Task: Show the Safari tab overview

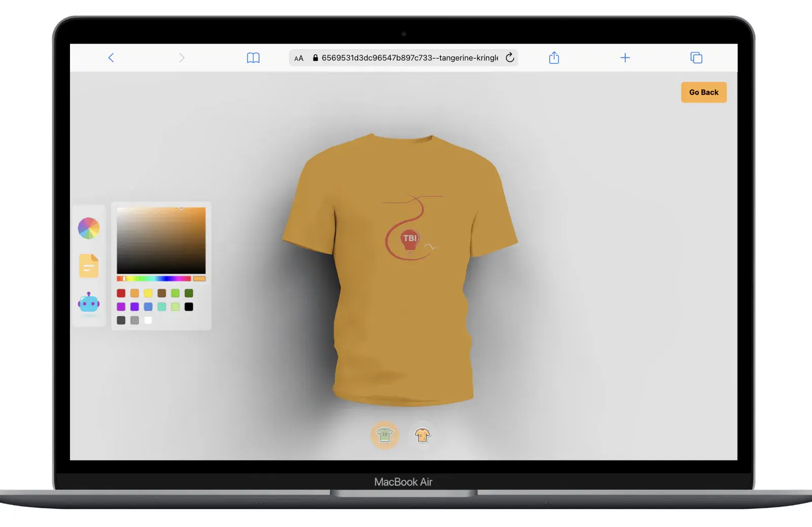Action: coord(696,58)
